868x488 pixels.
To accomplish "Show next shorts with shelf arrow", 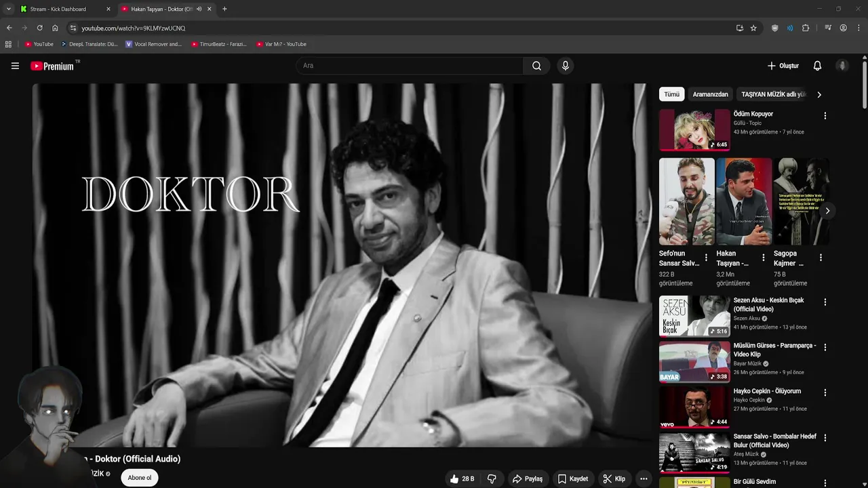I will point(827,211).
